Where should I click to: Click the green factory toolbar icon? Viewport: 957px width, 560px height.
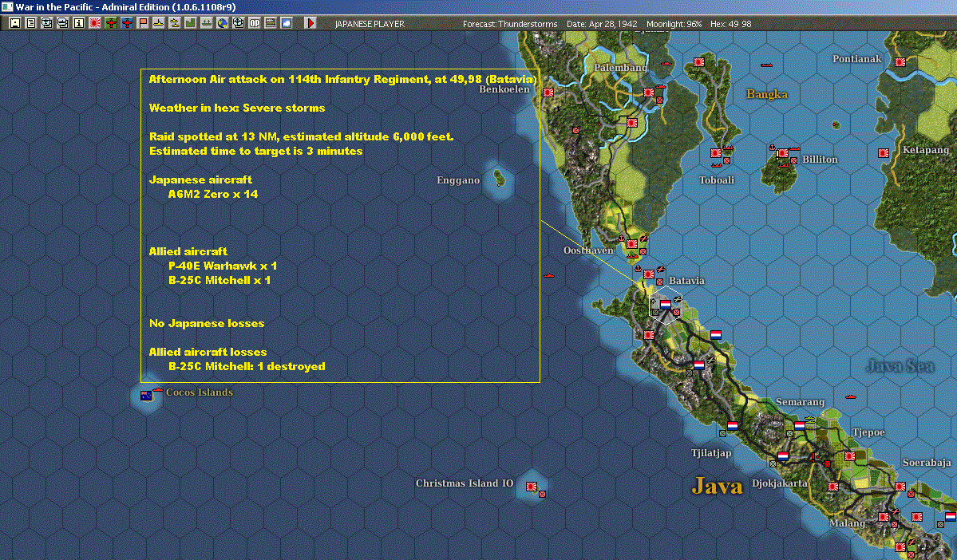[191, 23]
